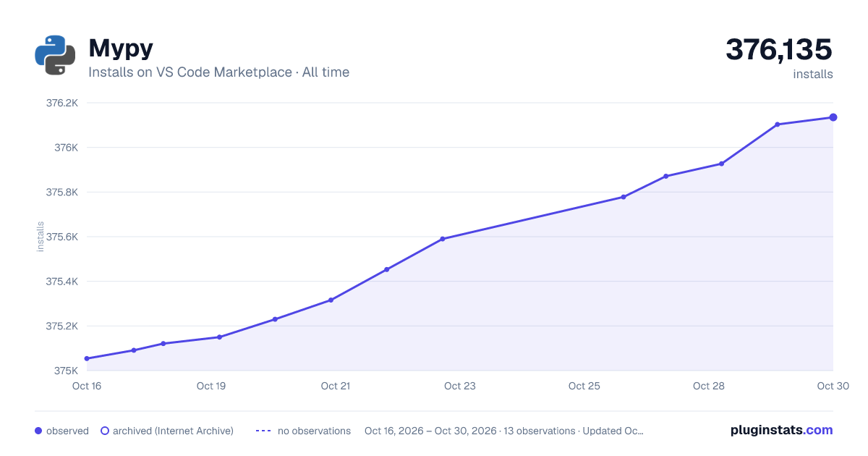Click the '375K' y-axis label
The width and height of the screenshot is (868, 456).
tap(65, 371)
